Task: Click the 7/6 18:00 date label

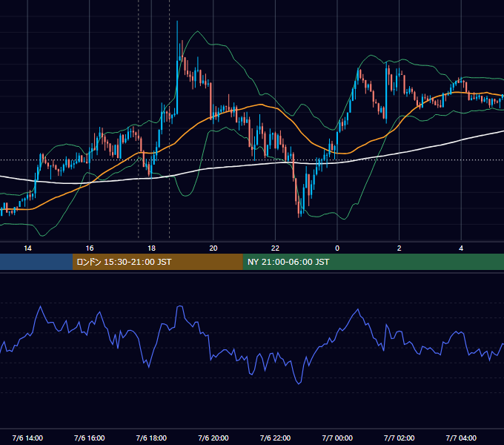Action: (151, 438)
